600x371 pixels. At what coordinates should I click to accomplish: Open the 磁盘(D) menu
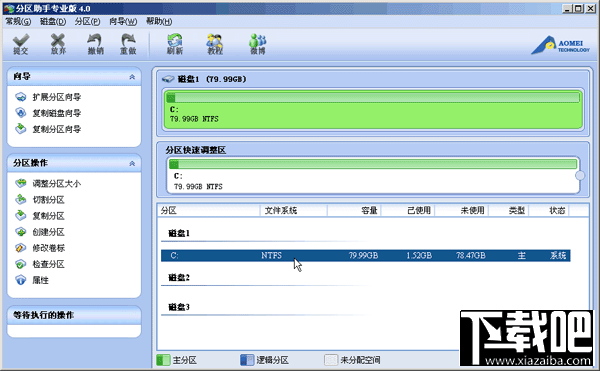pos(53,21)
